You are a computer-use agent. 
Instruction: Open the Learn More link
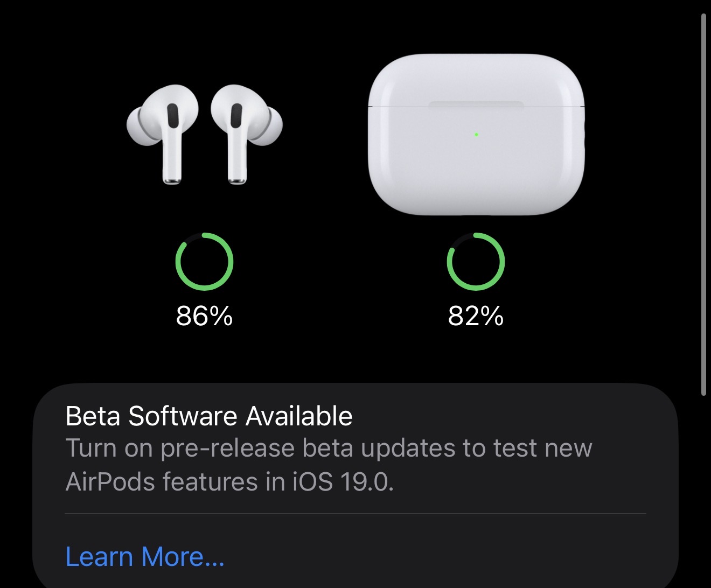click(x=145, y=556)
